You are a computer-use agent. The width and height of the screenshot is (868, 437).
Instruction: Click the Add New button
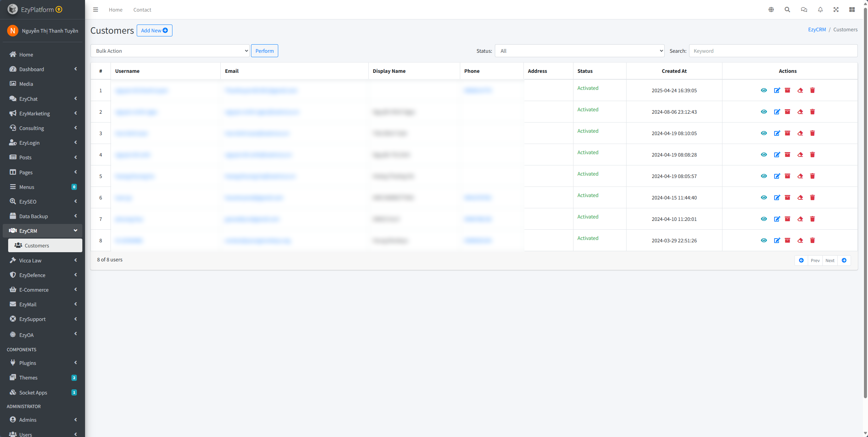pos(154,30)
